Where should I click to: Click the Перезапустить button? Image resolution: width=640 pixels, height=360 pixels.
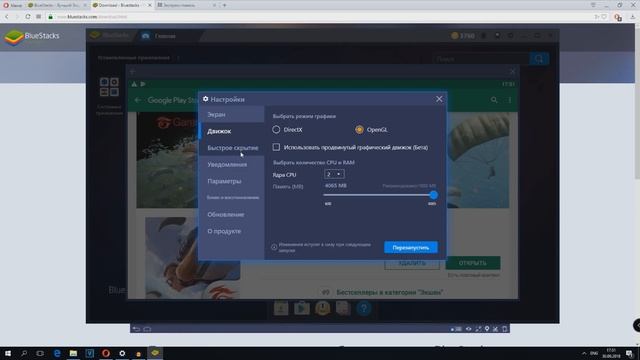pyautogui.click(x=411, y=247)
